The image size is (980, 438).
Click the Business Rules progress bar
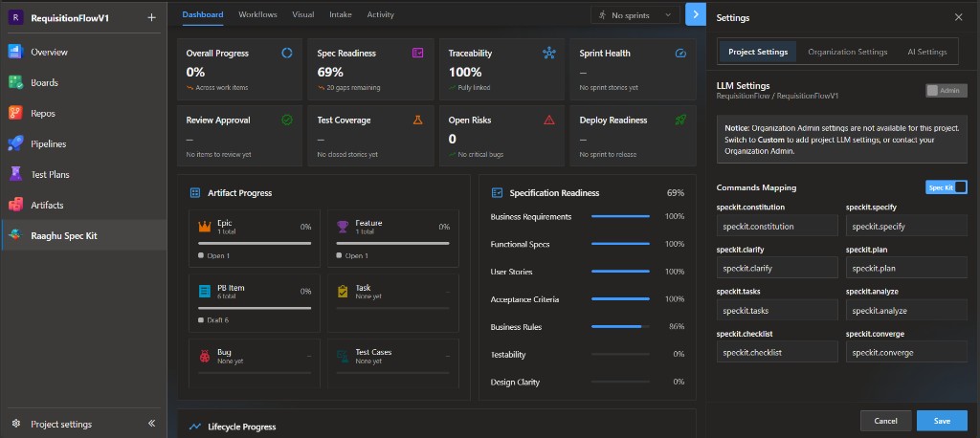click(620, 326)
